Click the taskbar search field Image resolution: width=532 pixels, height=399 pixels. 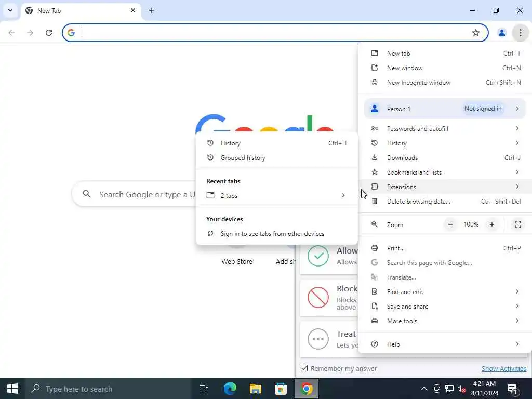pyautogui.click(x=108, y=389)
